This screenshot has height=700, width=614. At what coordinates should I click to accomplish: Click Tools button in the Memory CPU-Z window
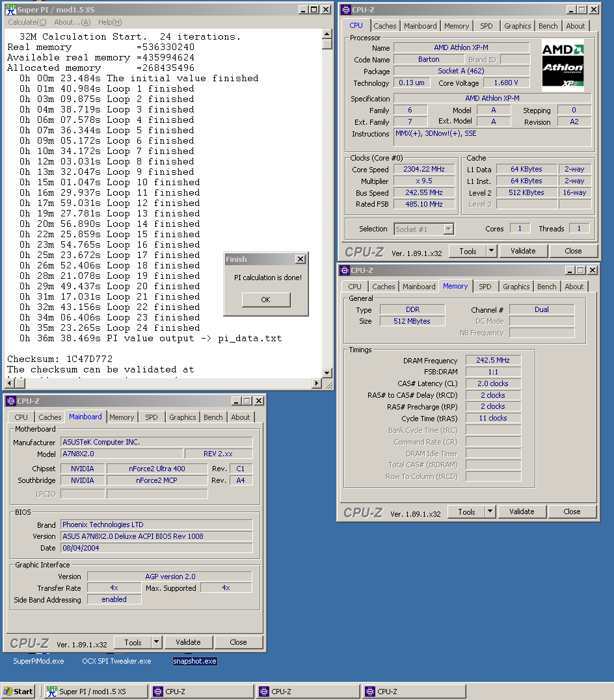coord(466,512)
